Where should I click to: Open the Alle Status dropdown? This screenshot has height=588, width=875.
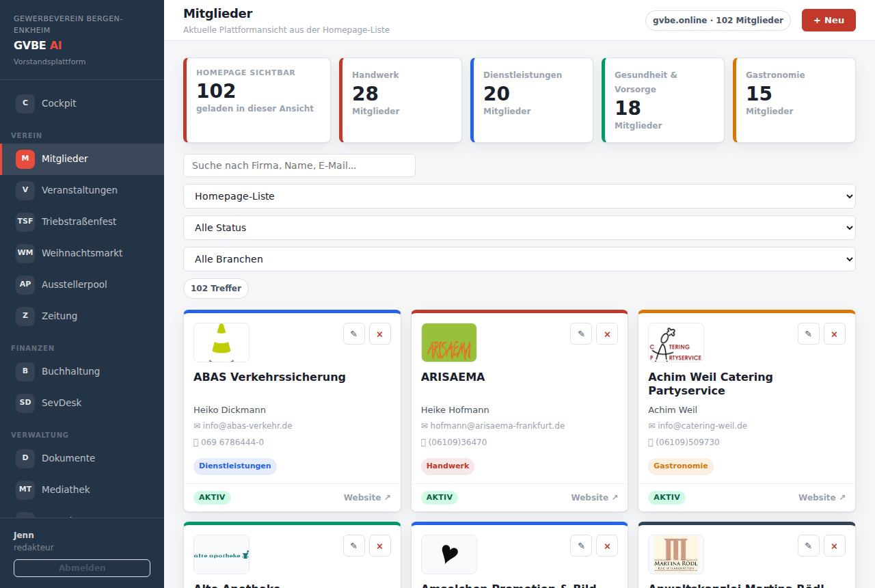point(520,228)
